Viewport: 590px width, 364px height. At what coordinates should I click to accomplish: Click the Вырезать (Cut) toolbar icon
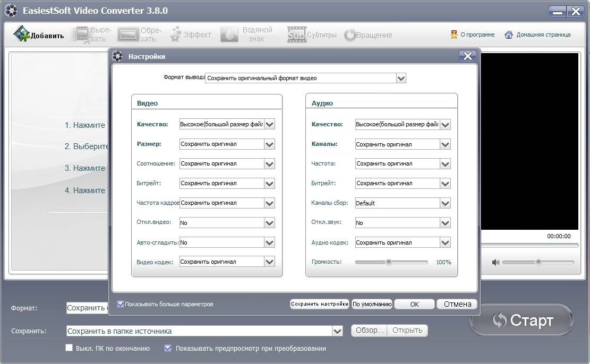(x=81, y=34)
